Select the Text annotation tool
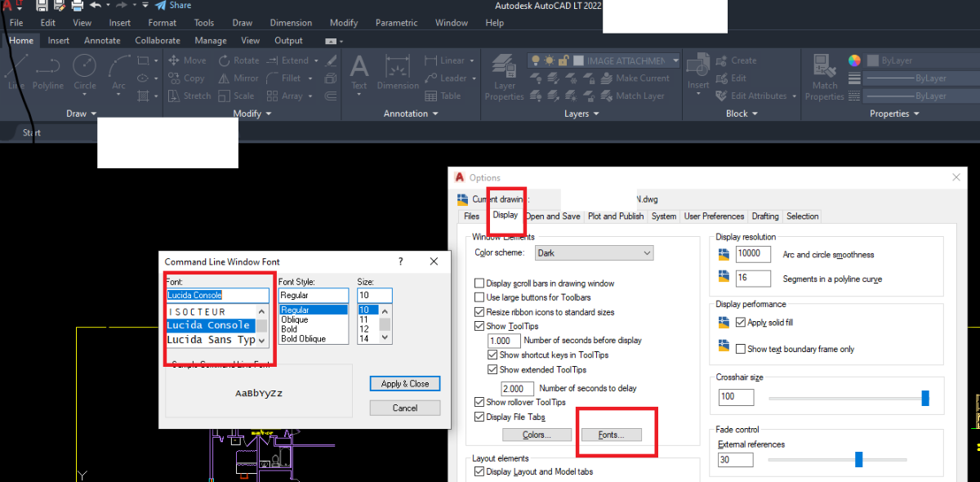The image size is (980, 482). [x=359, y=73]
